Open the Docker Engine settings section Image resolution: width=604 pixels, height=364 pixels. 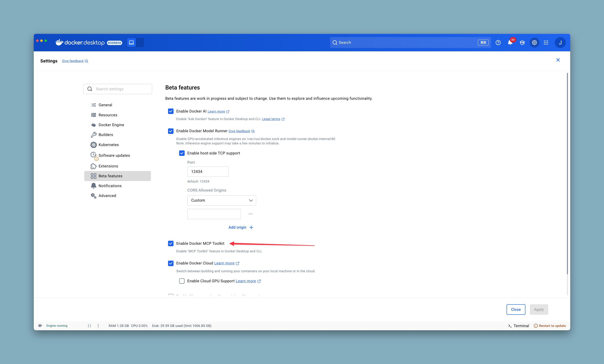(x=111, y=124)
